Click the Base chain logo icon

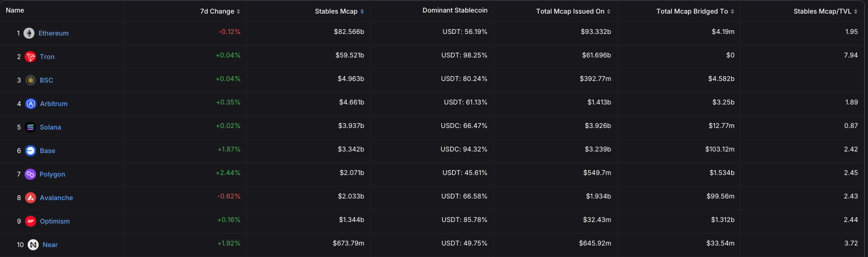pos(30,151)
